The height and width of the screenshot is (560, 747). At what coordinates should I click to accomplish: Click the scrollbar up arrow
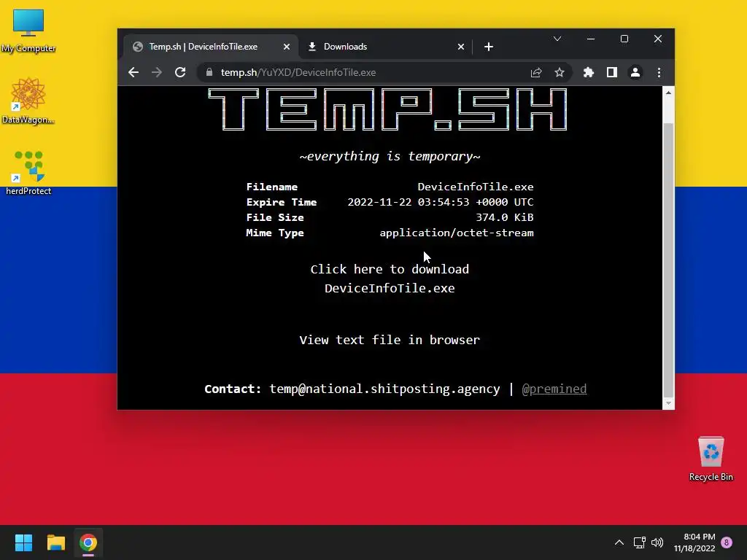(668, 93)
